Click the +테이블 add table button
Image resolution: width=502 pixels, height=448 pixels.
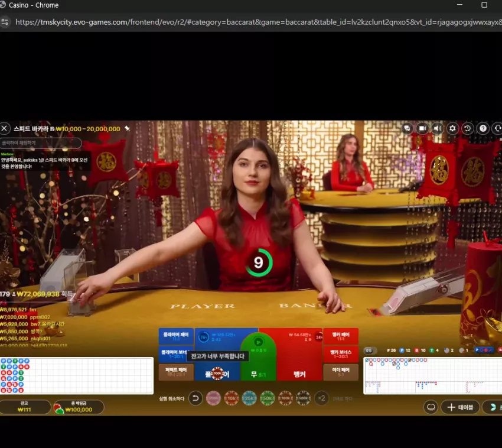(x=460, y=407)
